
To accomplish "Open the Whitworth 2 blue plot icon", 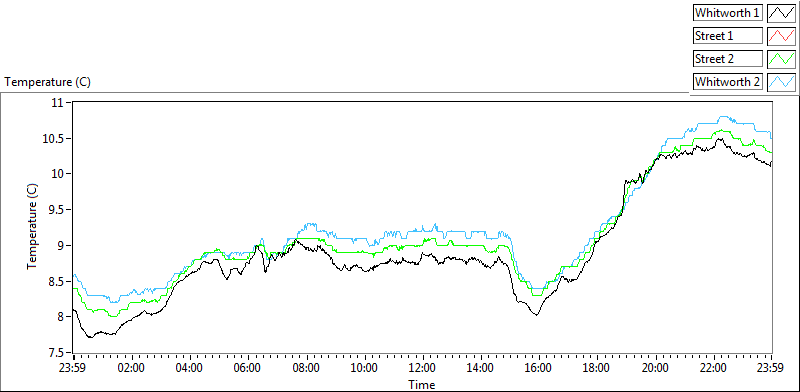I will (x=781, y=81).
